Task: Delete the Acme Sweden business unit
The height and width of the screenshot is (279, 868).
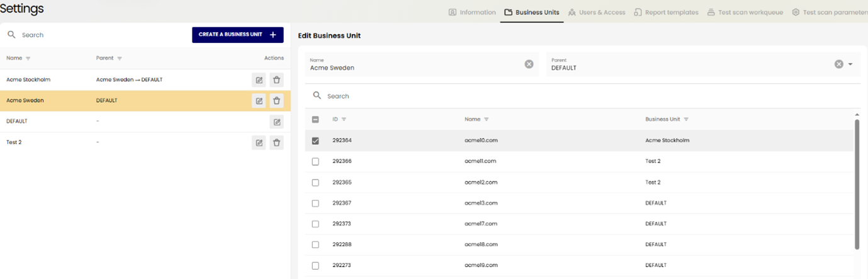Action: tap(276, 101)
